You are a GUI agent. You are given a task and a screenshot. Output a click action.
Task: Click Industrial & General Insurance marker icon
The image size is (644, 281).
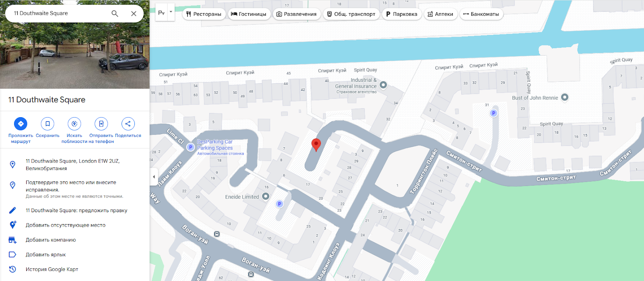coord(384,85)
